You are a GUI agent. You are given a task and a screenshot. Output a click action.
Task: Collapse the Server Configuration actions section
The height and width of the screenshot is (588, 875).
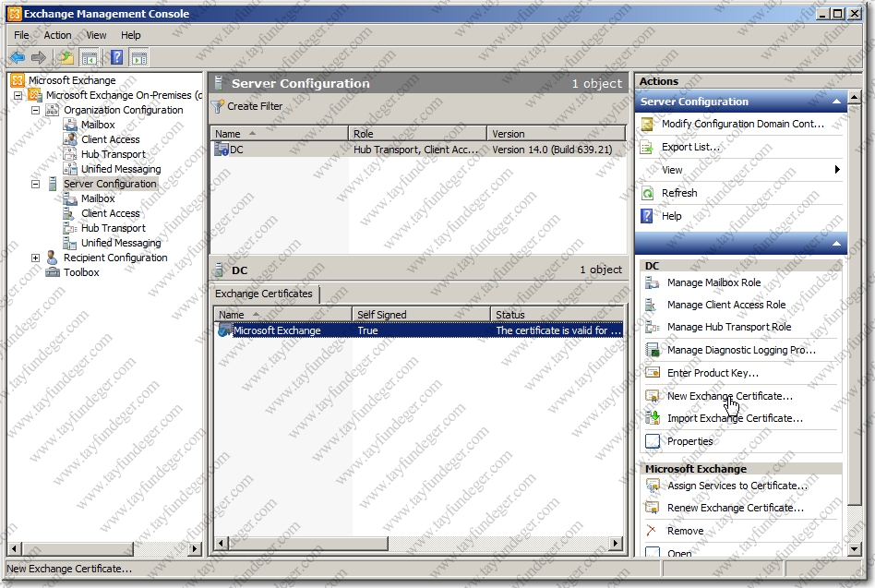pos(836,102)
